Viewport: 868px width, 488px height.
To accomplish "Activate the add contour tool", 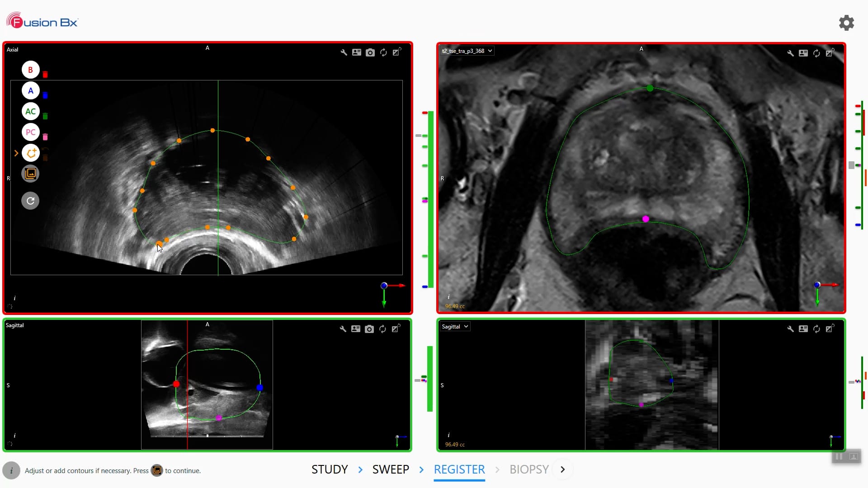I will click(x=30, y=153).
